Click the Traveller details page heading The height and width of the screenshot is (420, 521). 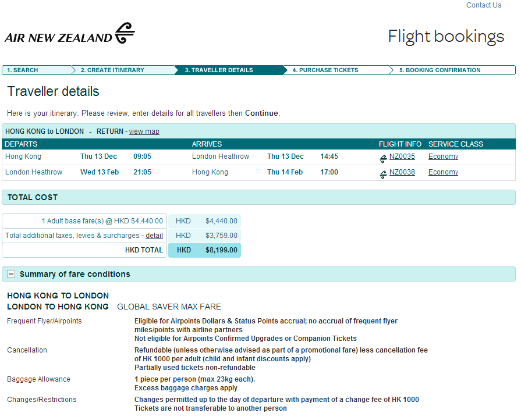coord(53,91)
